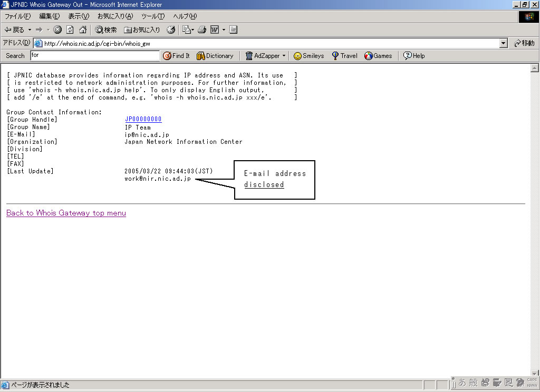Click the vertical scrollbar down arrow

pos(535,374)
